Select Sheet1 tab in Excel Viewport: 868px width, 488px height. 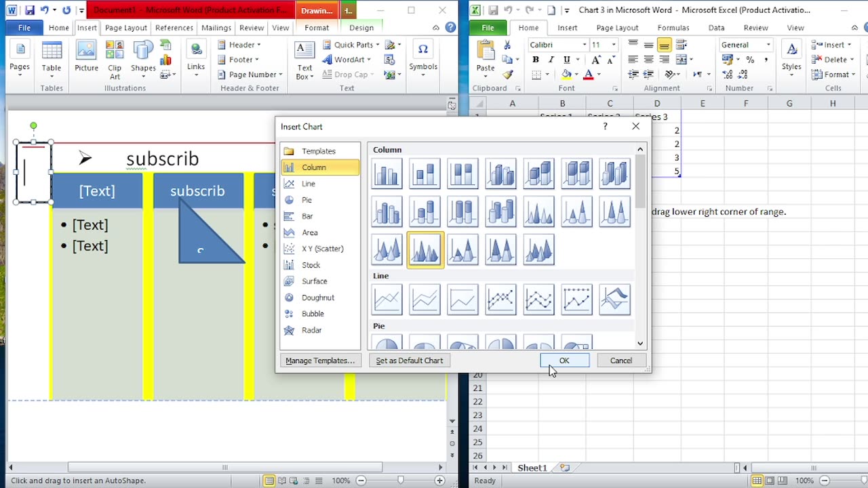coord(532,468)
